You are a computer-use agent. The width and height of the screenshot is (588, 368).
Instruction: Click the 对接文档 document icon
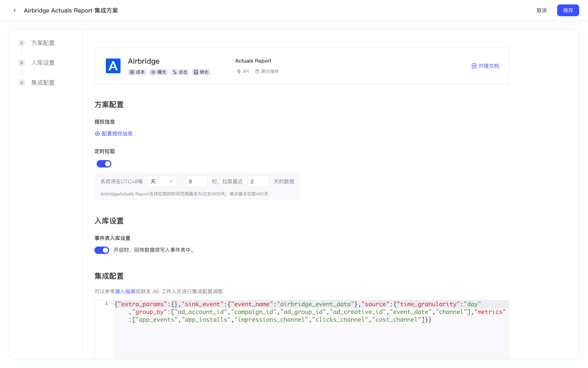474,66
